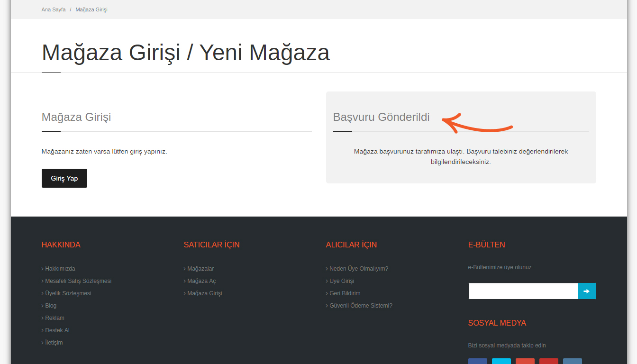Click 'Mağaza başvurunuz tarafımıza ulaştı' message
The width and height of the screenshot is (637, 364).
point(461,156)
